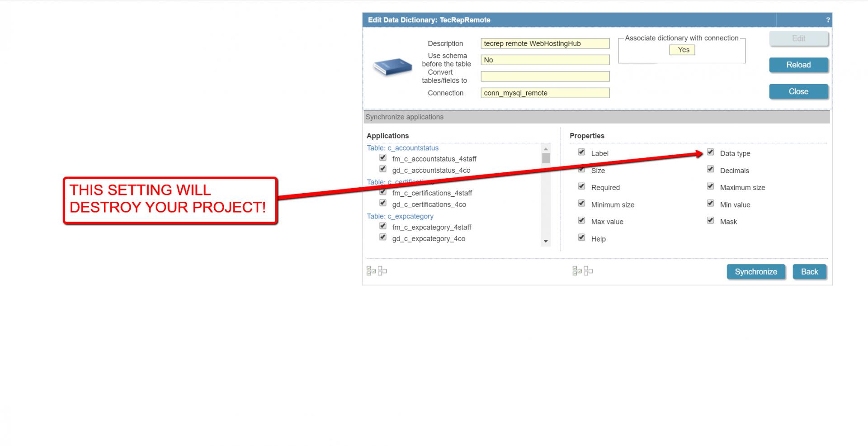Select Table: c_expcategory heading

400,216
